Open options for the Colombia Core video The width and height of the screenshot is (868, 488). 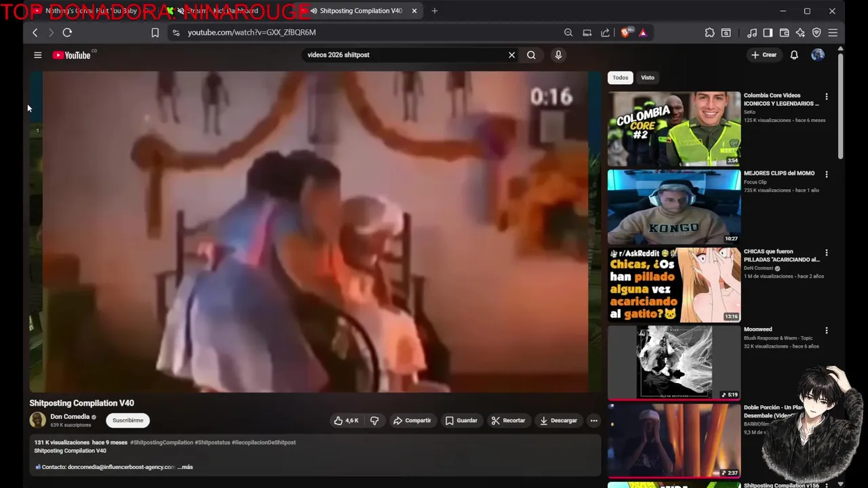pyautogui.click(x=826, y=97)
